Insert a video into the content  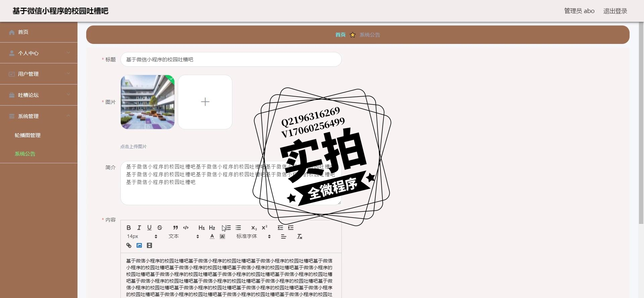(149, 245)
